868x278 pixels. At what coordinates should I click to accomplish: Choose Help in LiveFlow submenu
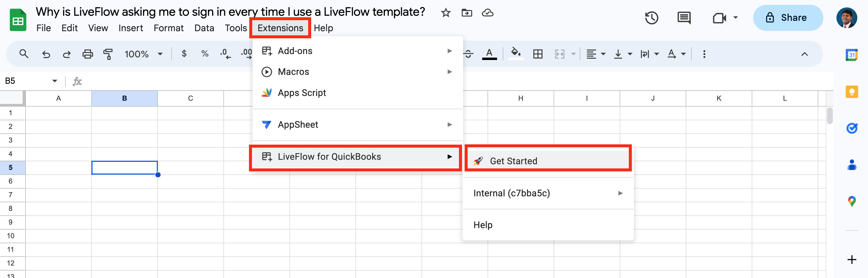(x=548, y=225)
